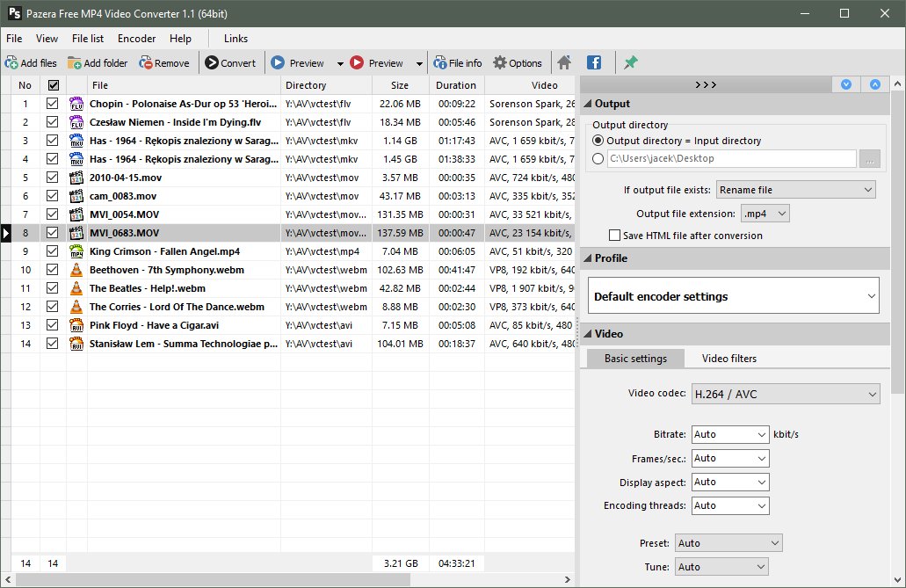Enable Save HTML file after conversion
The width and height of the screenshot is (906, 588).
(615, 236)
